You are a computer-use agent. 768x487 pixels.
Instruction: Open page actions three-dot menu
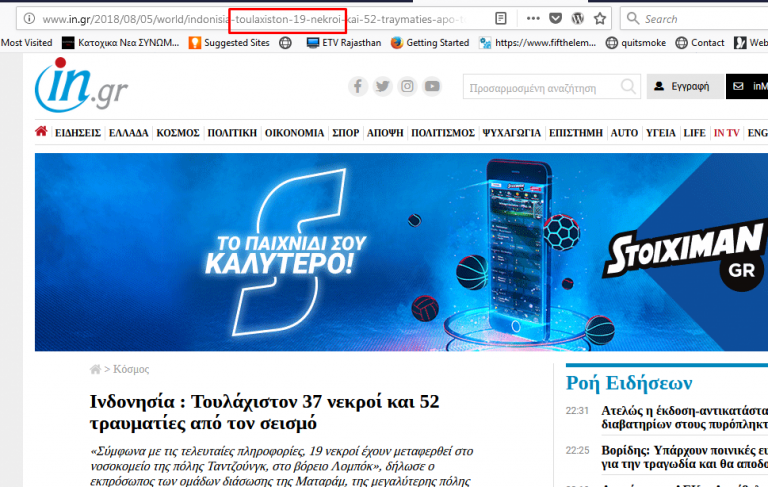pos(533,19)
